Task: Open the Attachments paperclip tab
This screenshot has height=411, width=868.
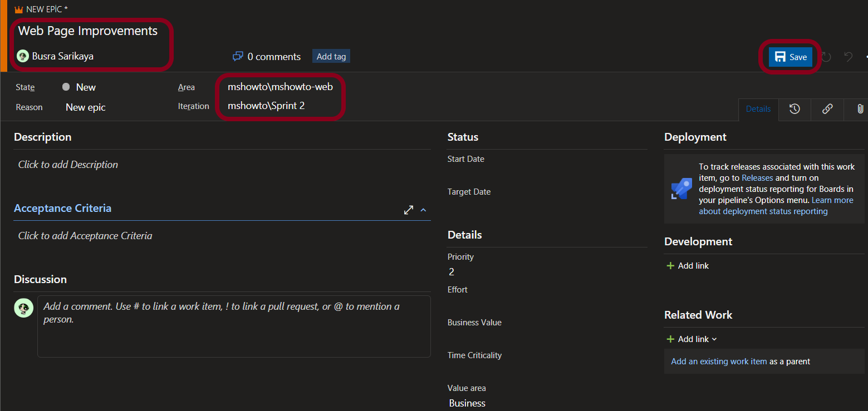Action: click(x=860, y=109)
